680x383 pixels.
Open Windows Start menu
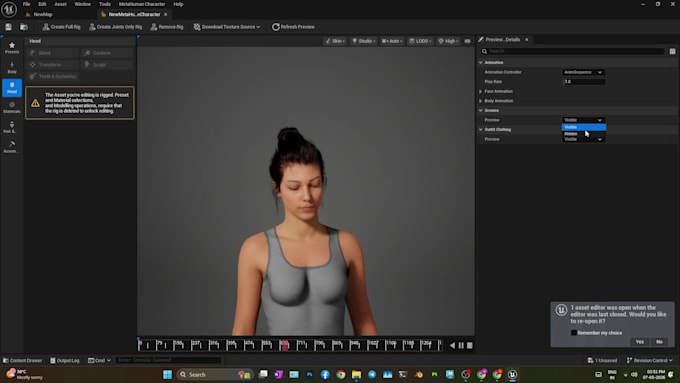167,374
